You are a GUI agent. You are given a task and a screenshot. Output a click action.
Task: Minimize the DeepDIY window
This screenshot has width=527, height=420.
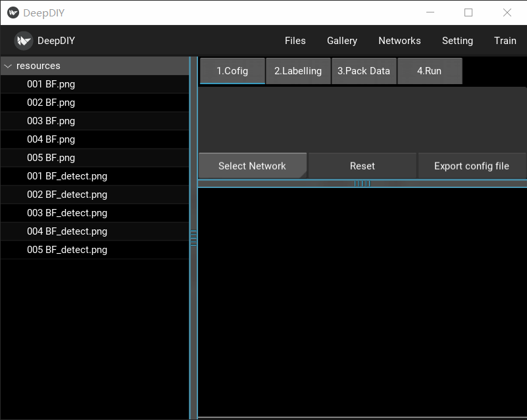pyautogui.click(x=430, y=12)
